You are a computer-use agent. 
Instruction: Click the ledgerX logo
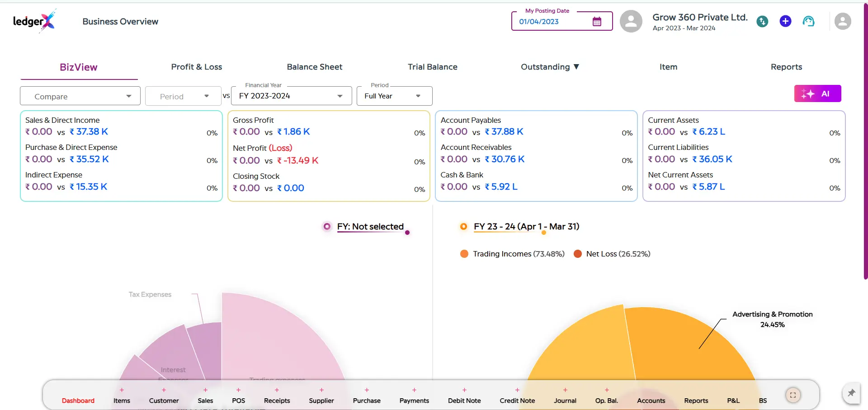click(34, 21)
